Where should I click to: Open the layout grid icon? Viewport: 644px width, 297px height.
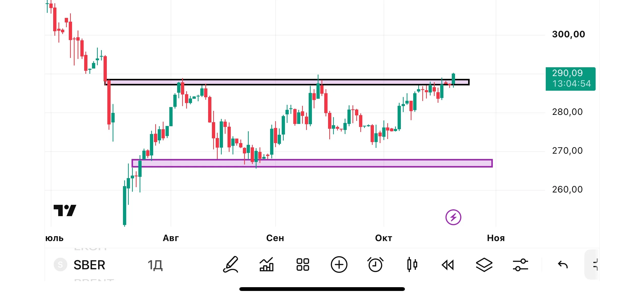[x=303, y=265]
